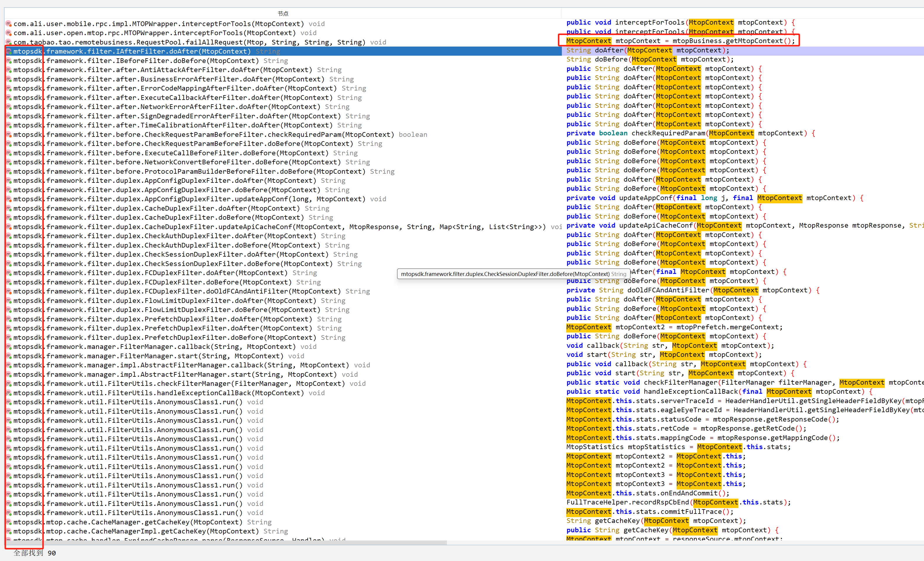The height and width of the screenshot is (561, 924).
Task: Select BusinessErrorAfterFilter.doAfter search result
Action: (184, 79)
